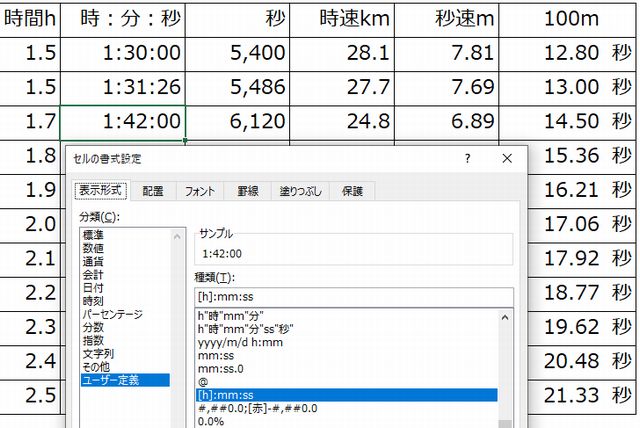Viewport: 640px width, 428px height.
Task: Choose 文字列 category
Action: (125, 354)
